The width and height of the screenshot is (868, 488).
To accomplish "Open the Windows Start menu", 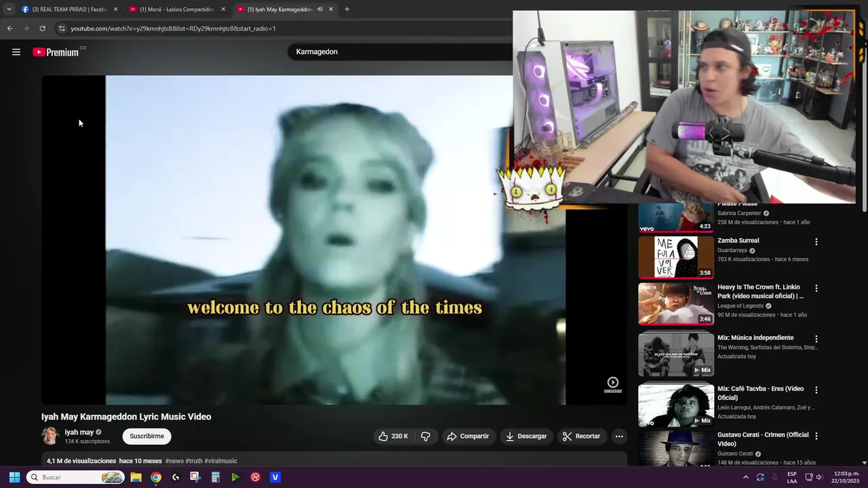I will pyautogui.click(x=14, y=477).
